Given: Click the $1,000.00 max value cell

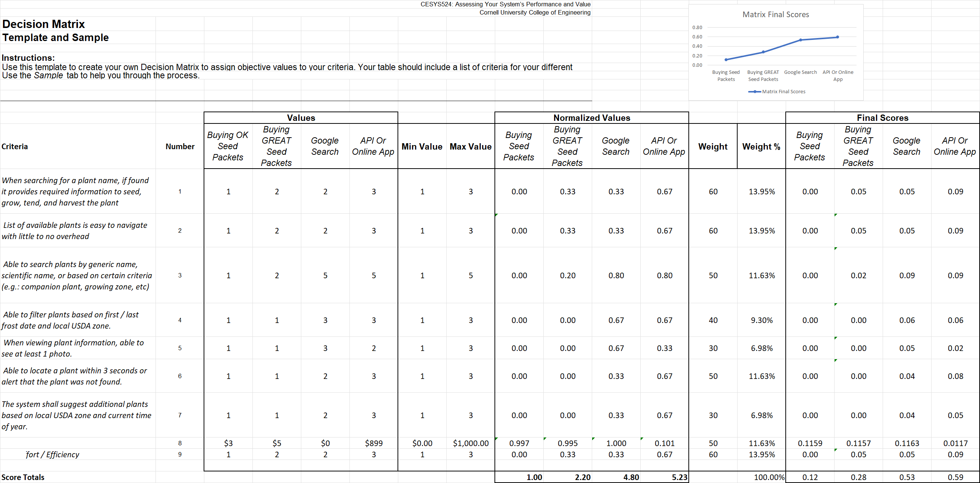Looking at the screenshot, I should (470, 443).
